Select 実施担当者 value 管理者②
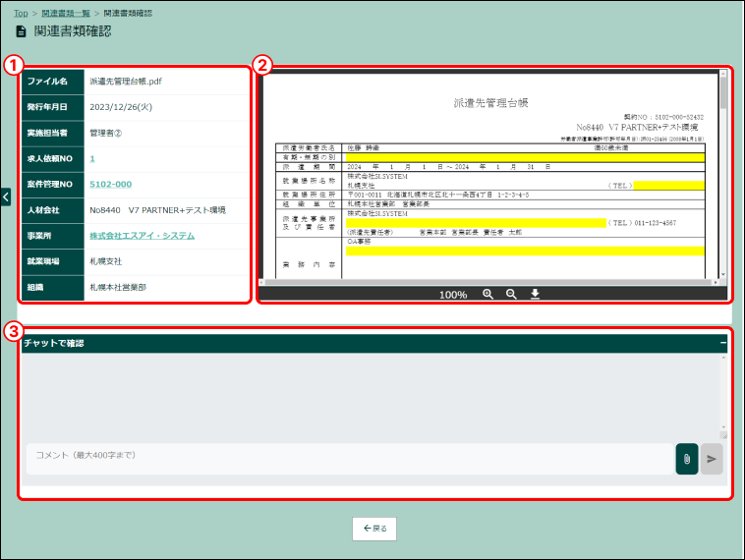Screen dimensions: 745x560 click(x=105, y=133)
